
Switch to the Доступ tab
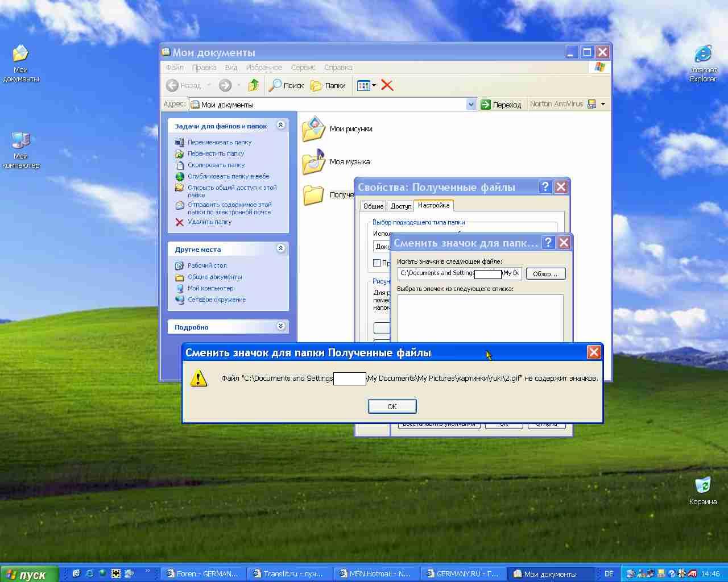pyautogui.click(x=400, y=206)
